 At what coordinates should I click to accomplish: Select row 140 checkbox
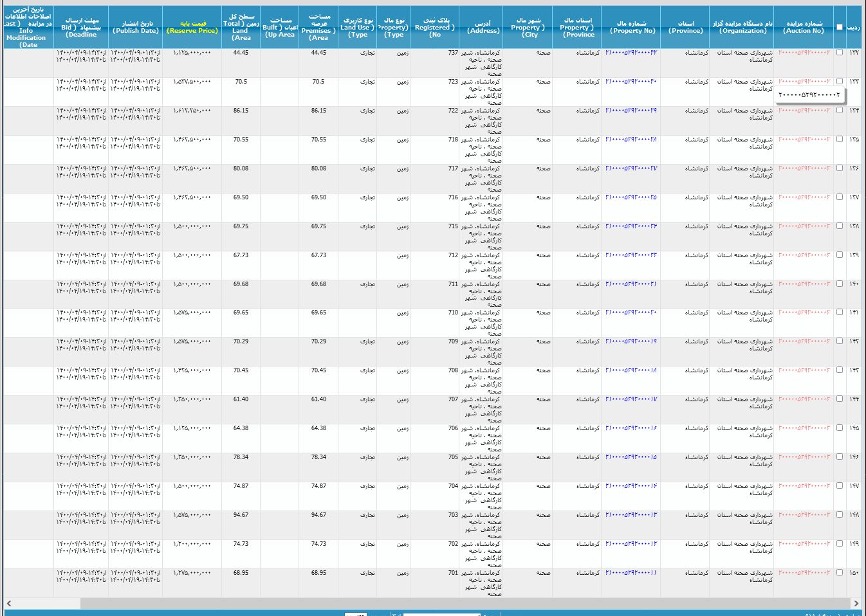[840, 284]
